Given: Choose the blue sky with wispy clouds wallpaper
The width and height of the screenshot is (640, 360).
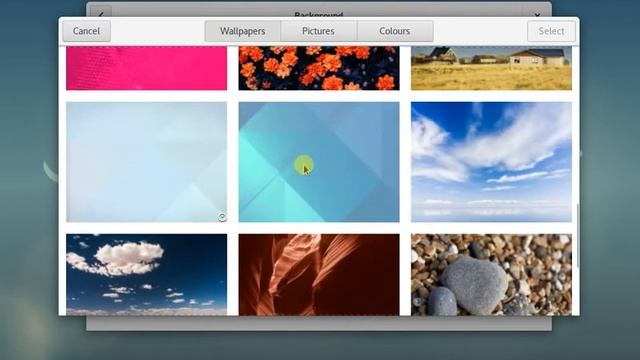Looking at the screenshot, I should pos(491,162).
